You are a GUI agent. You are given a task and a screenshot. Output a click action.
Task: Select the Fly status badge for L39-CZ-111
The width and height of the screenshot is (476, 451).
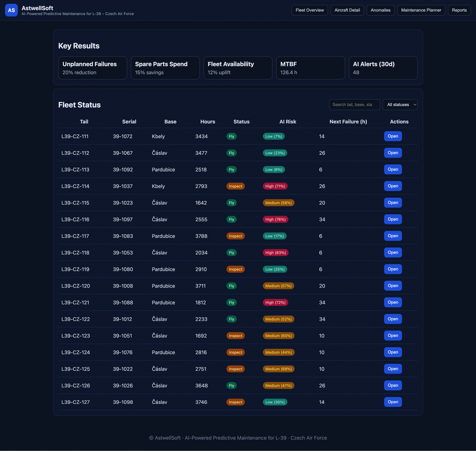(231, 136)
